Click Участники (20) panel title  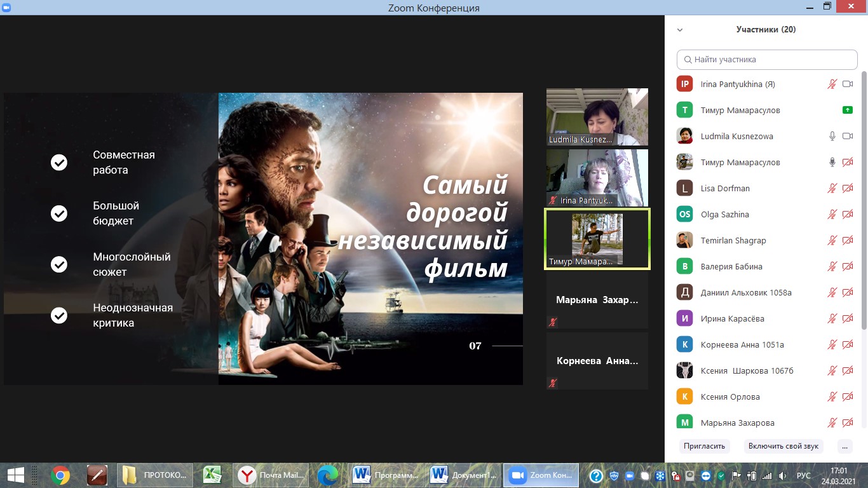pos(766,29)
